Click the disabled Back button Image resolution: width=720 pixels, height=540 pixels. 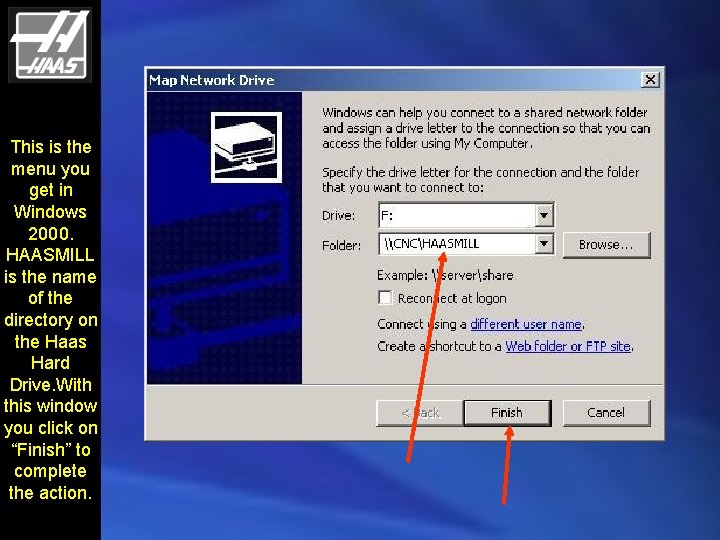coord(420,413)
